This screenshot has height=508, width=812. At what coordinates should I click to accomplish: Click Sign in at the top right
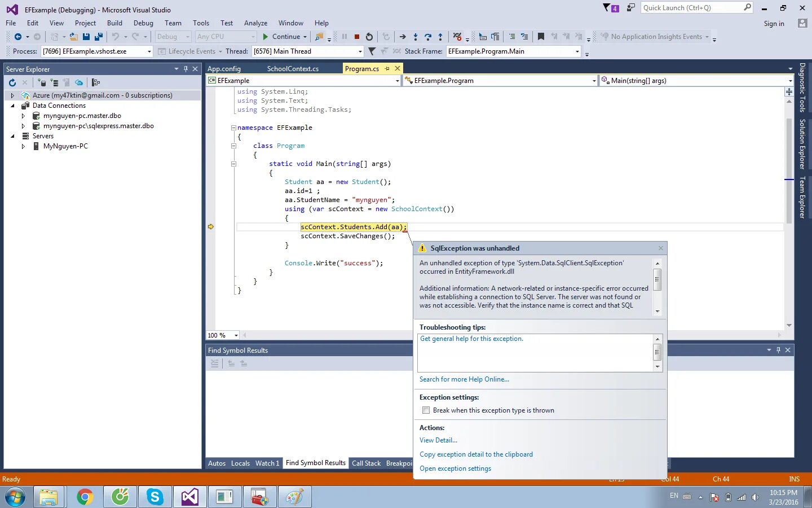[x=774, y=24]
